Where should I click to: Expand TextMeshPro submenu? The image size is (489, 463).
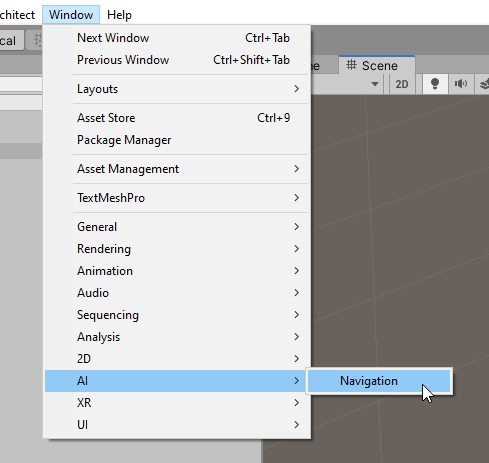point(177,198)
